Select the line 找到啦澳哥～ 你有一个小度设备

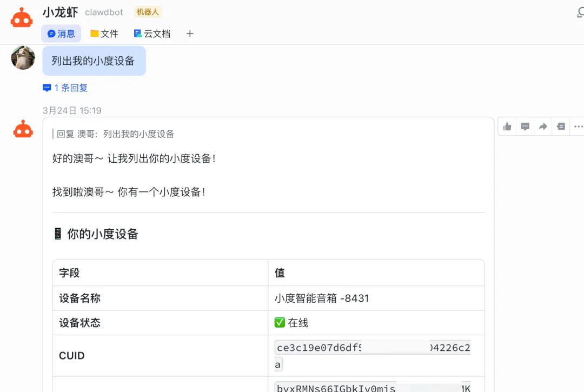(129, 192)
